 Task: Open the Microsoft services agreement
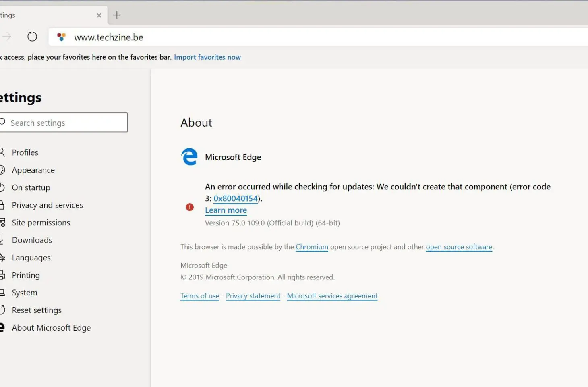coord(332,295)
